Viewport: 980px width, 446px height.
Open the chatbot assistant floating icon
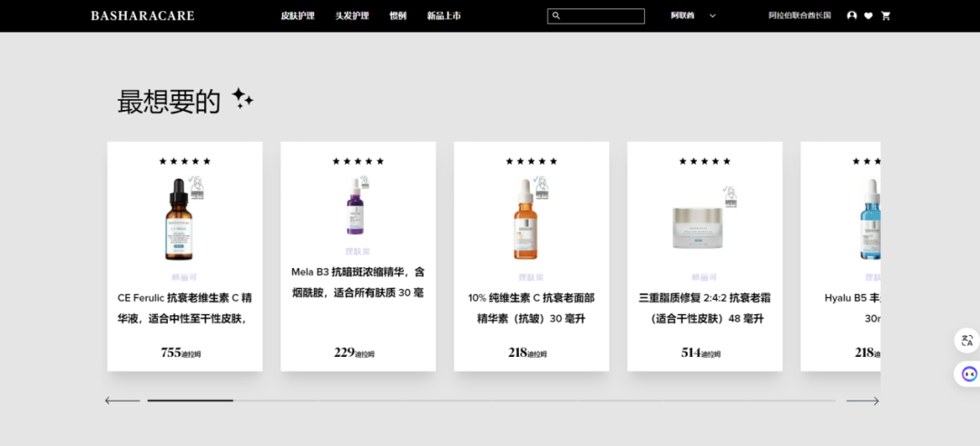967,373
